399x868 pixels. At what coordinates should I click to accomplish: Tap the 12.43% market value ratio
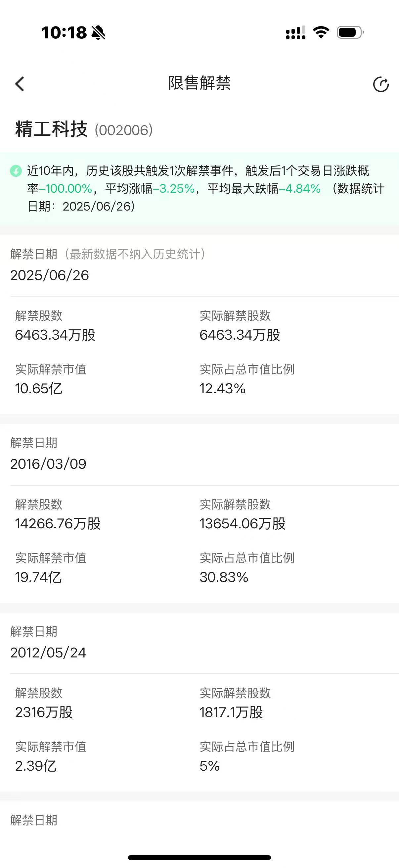click(x=223, y=389)
